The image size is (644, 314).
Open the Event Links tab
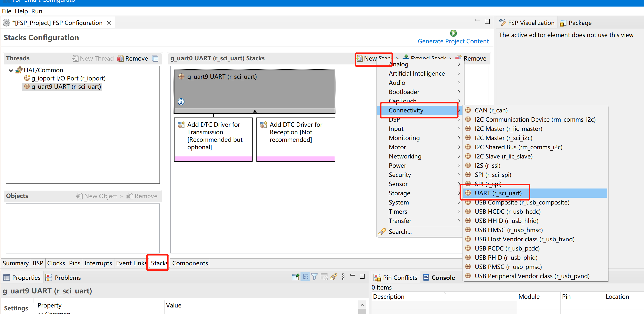131,263
